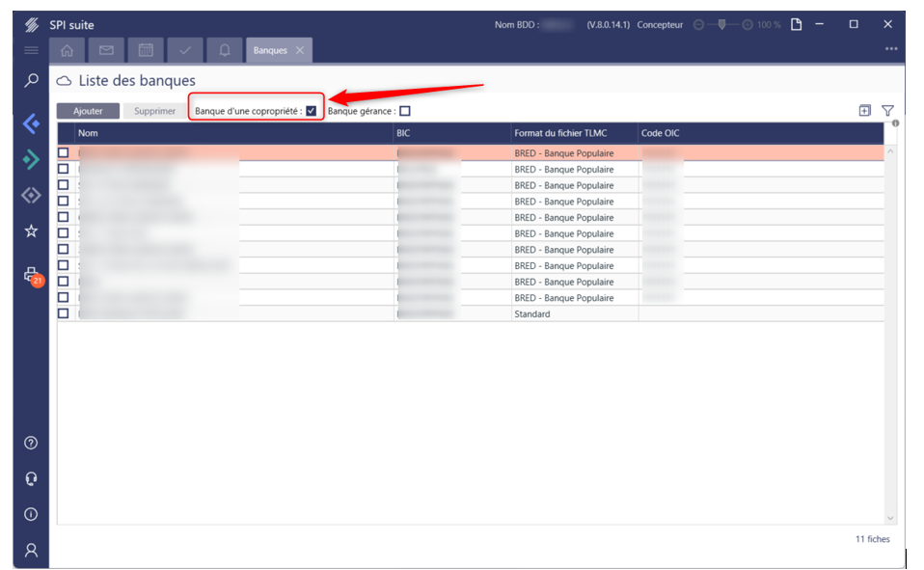
Task: Enable the Banque gérance checkbox
Action: pyautogui.click(x=405, y=111)
